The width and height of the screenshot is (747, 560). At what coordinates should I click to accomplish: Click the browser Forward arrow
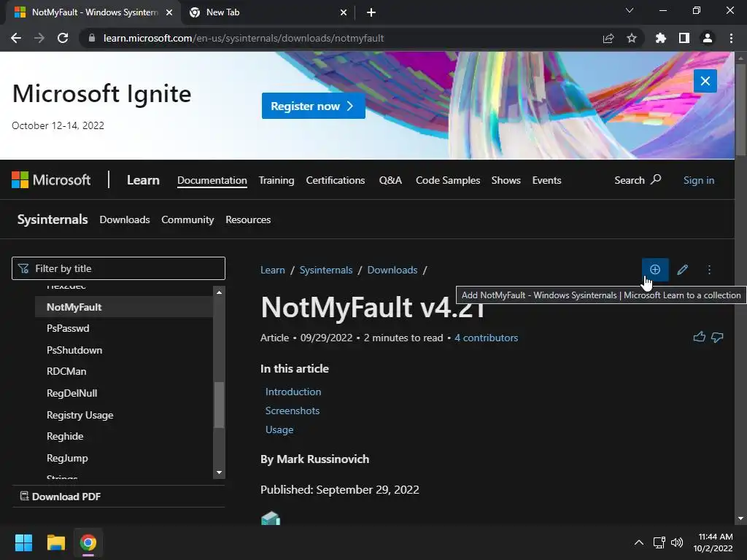pos(39,38)
